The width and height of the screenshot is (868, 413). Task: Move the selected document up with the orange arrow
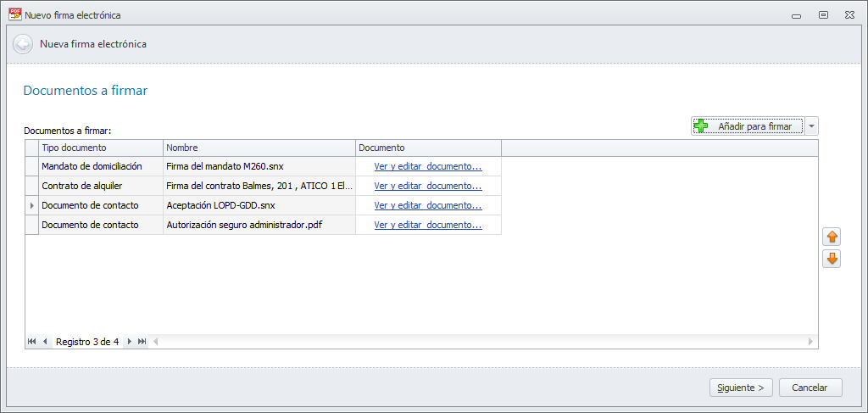coord(832,237)
